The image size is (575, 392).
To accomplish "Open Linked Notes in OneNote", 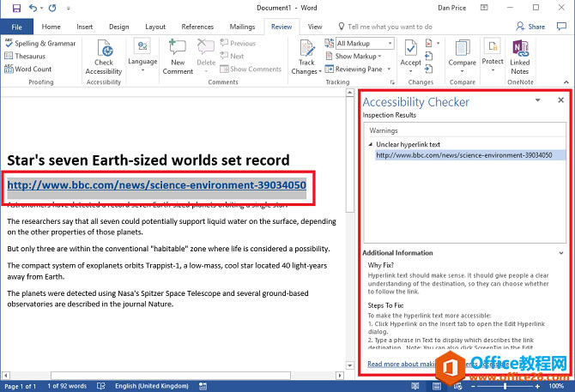I will pos(519,48).
